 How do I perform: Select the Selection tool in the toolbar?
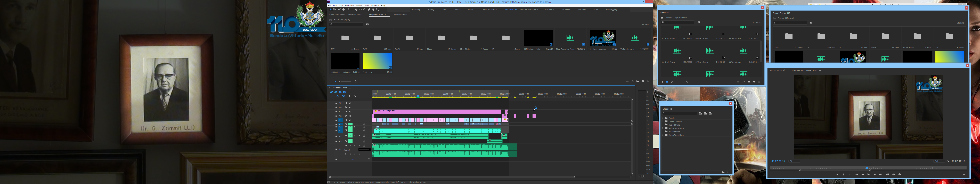click(x=331, y=10)
